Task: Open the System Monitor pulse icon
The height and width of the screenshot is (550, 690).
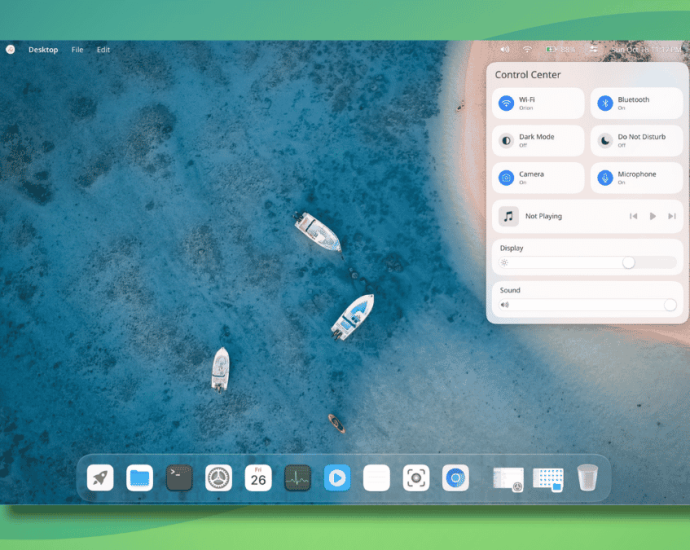Action: (x=297, y=477)
